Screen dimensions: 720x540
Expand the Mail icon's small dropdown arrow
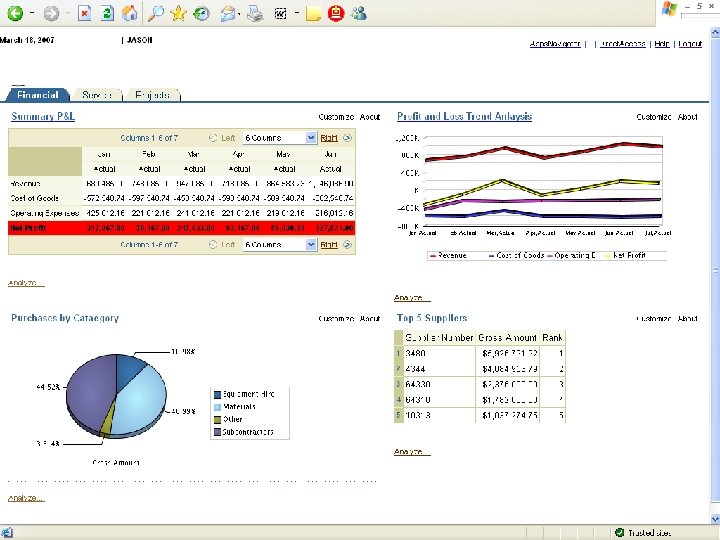click(240, 14)
